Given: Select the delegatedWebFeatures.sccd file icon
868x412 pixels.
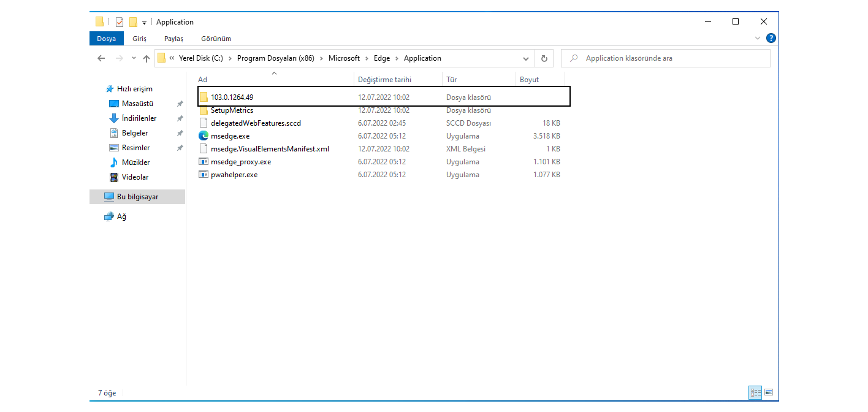Looking at the screenshot, I should pos(204,123).
